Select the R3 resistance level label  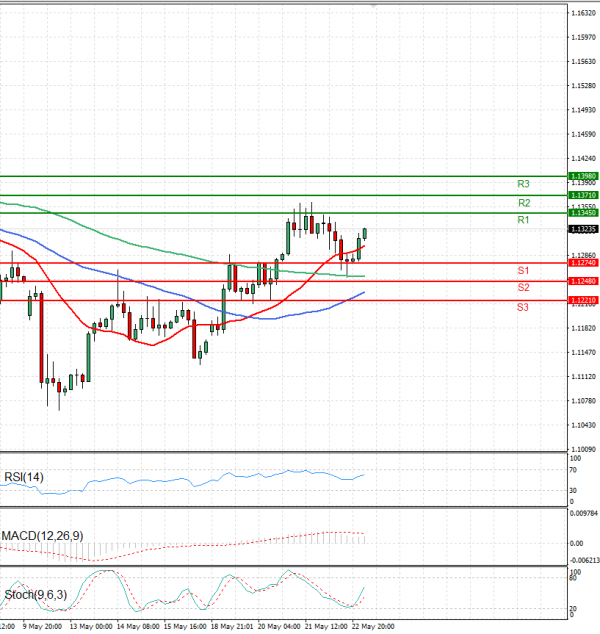tap(523, 184)
